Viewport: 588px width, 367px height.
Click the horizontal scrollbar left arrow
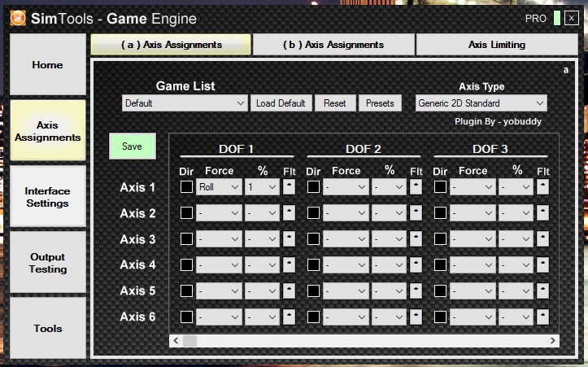click(176, 341)
